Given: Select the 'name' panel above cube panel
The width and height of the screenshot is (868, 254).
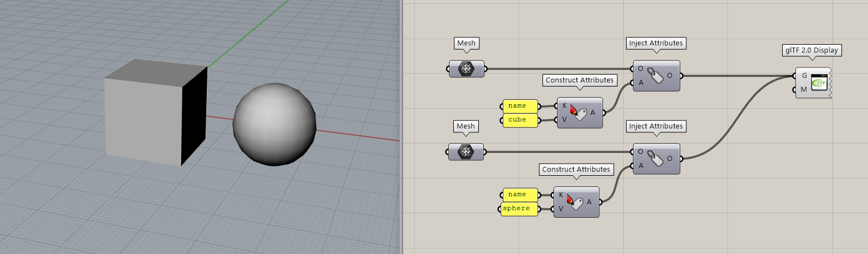Looking at the screenshot, I should tap(521, 106).
